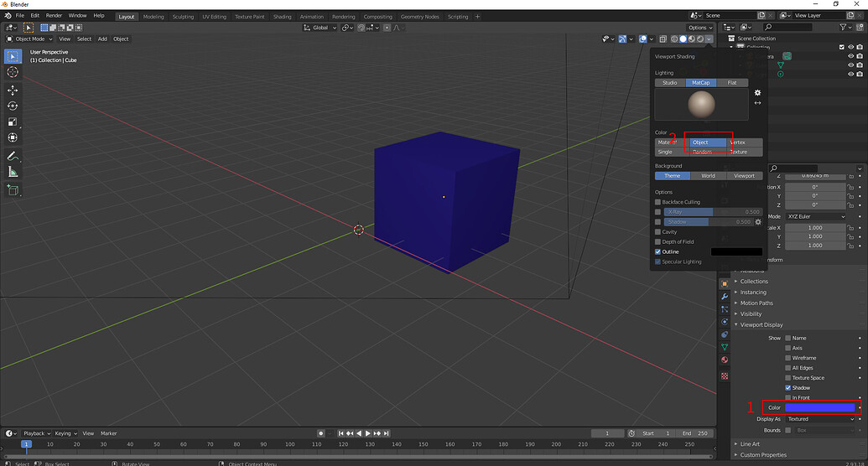
Task: Uncheck the Outline option
Action: [x=657, y=251]
